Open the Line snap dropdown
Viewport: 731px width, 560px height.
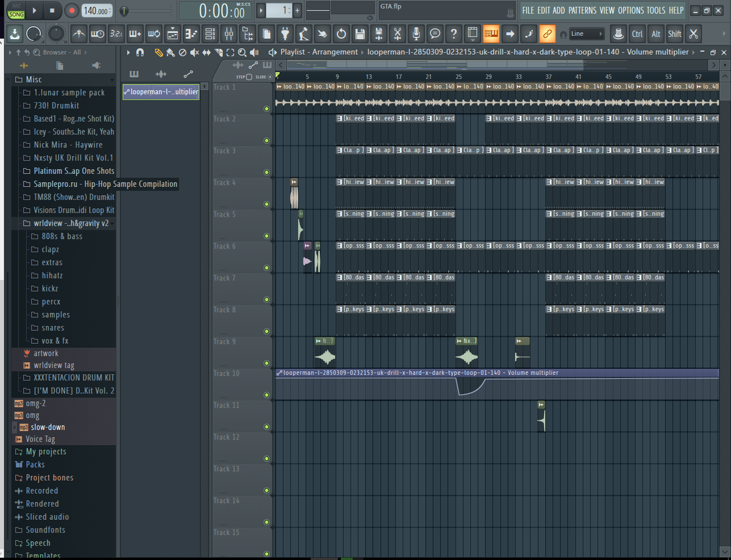point(587,34)
